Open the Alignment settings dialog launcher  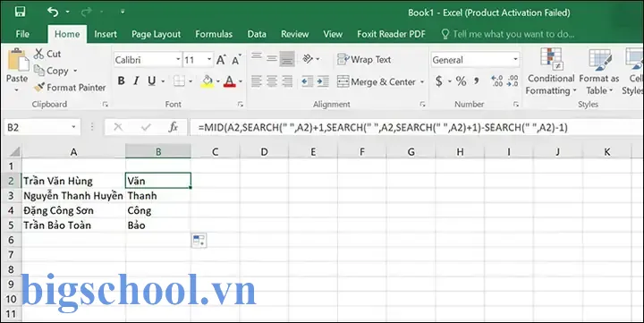[422, 105]
